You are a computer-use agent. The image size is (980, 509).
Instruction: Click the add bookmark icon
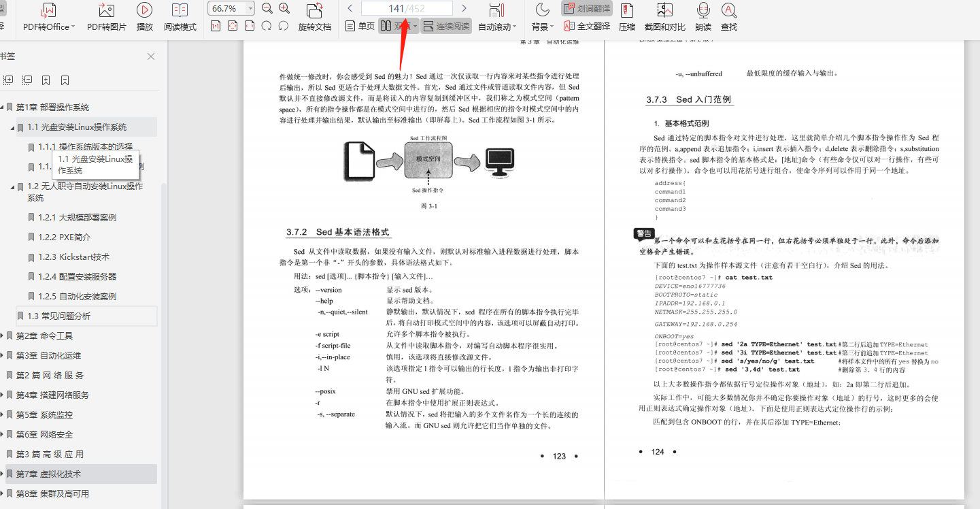(46, 80)
